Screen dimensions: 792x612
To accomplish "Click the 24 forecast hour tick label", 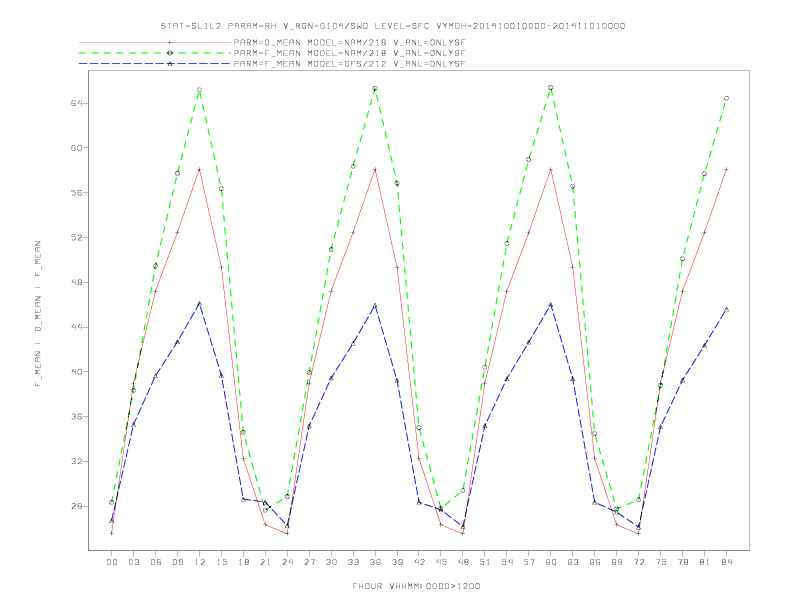I will click(287, 562).
